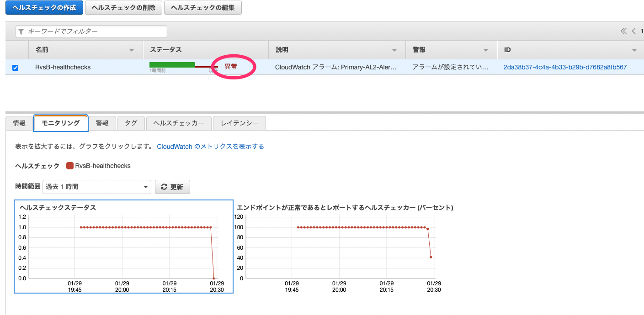Image resolution: width=644 pixels, height=315 pixels.
Task: Open the 説明 column header dropdown
Action: point(394,50)
